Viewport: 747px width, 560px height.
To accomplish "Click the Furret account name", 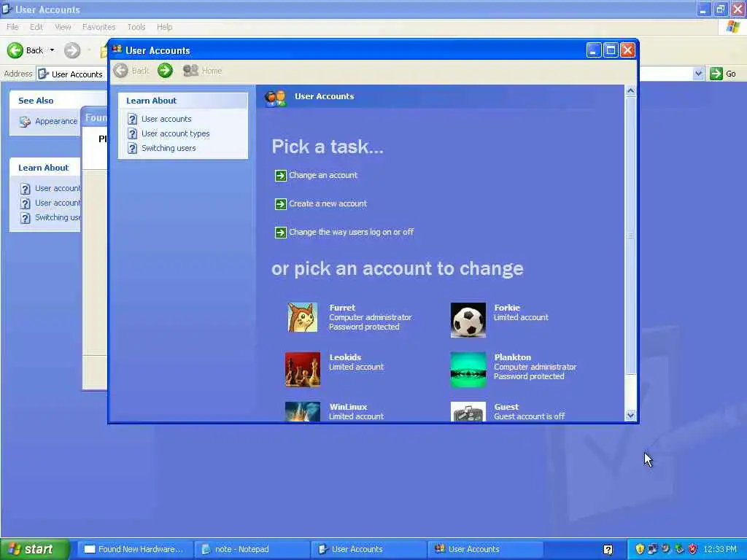I will 342,308.
